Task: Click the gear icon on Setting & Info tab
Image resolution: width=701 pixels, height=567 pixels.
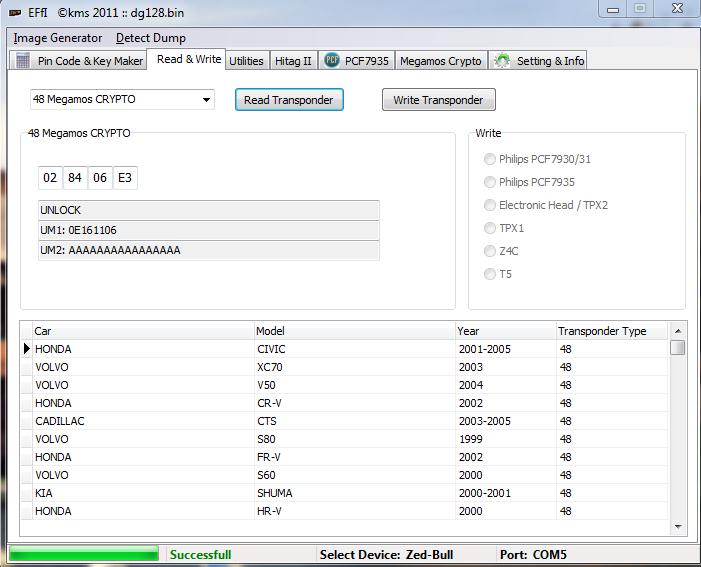Action: coord(502,61)
